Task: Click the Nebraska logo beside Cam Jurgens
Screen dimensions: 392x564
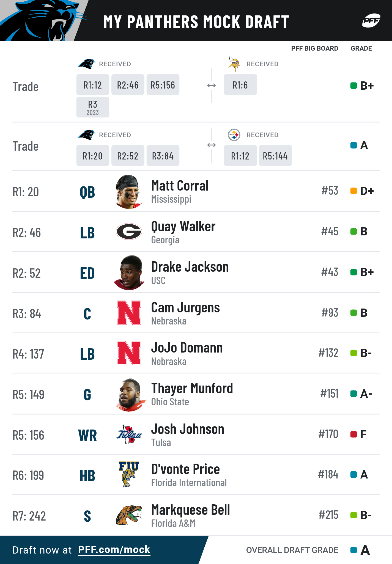Action: point(129,313)
